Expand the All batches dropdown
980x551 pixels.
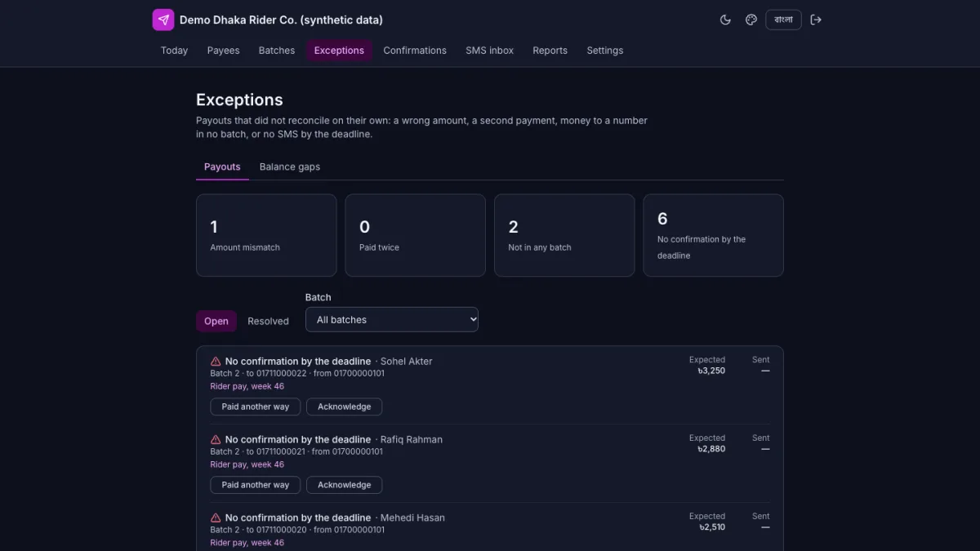click(392, 320)
